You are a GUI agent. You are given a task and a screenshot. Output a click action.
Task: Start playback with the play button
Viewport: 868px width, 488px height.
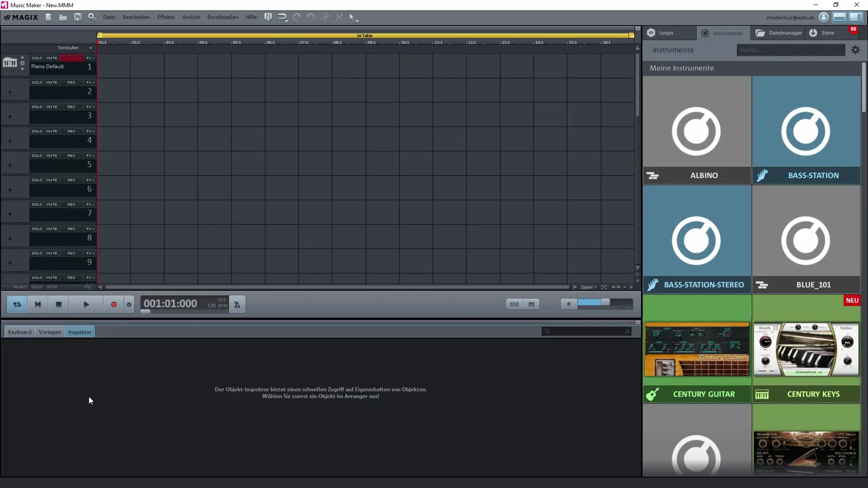86,305
